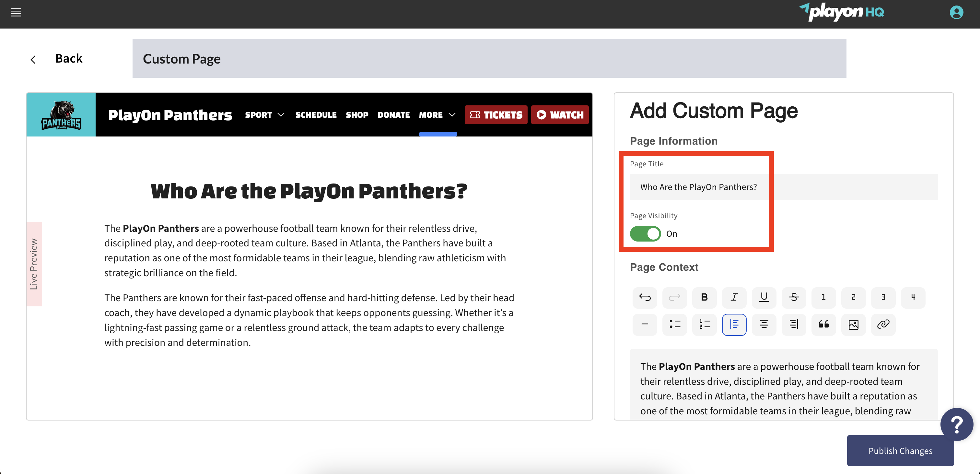
Task: Align text center
Action: [764, 325]
